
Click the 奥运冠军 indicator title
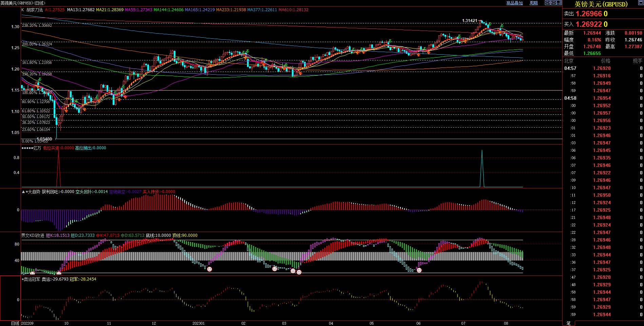32,279
